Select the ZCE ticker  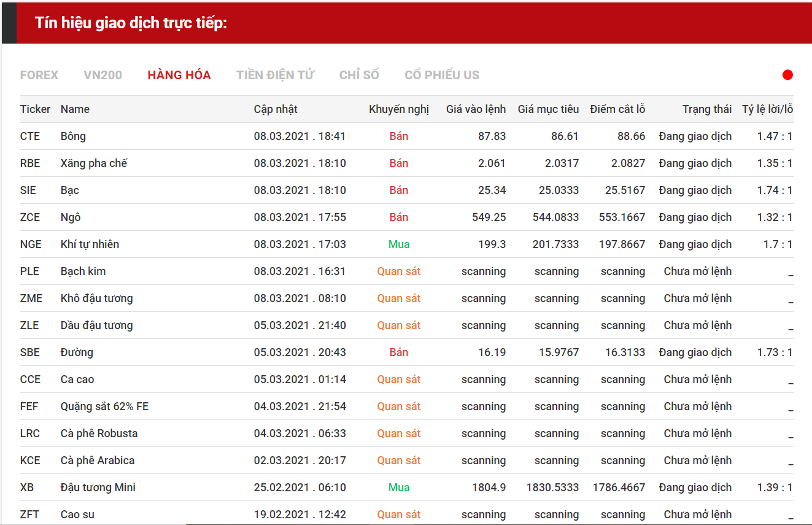[30, 217]
